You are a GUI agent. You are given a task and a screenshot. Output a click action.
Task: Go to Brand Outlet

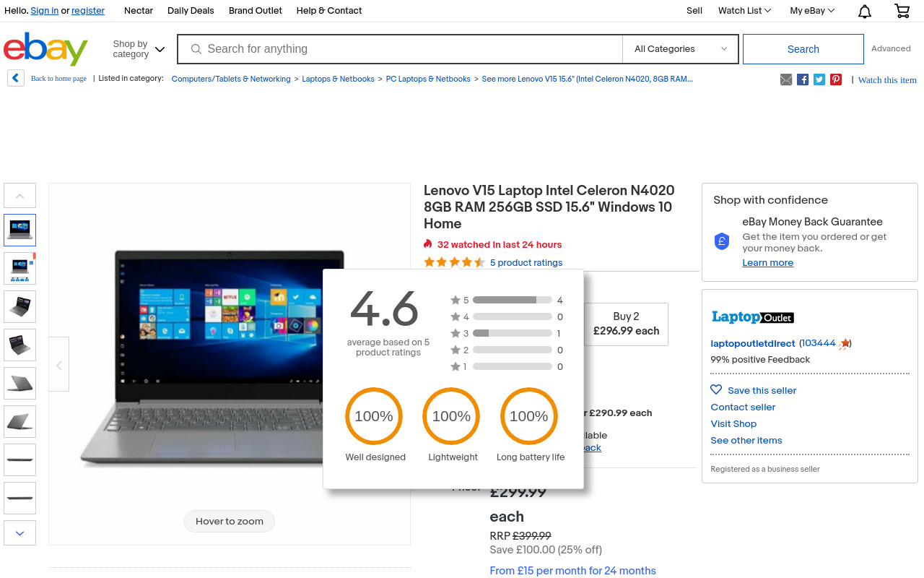click(256, 11)
